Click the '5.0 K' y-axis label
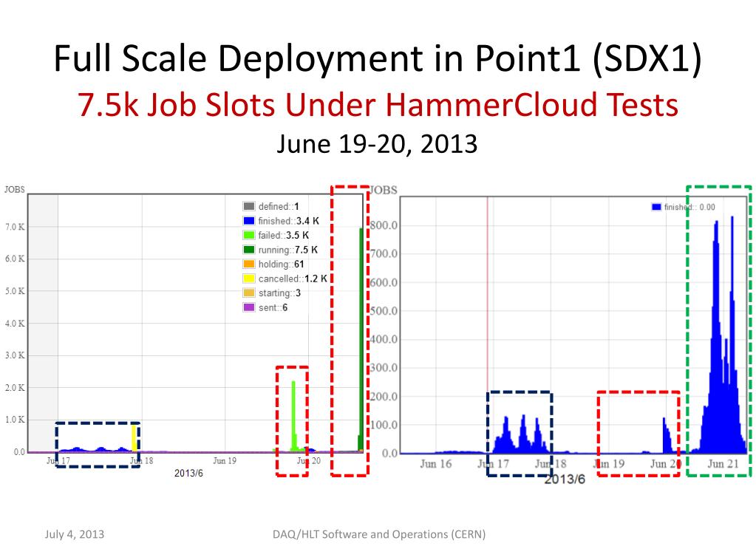This screenshot has width=756, height=560. point(15,291)
